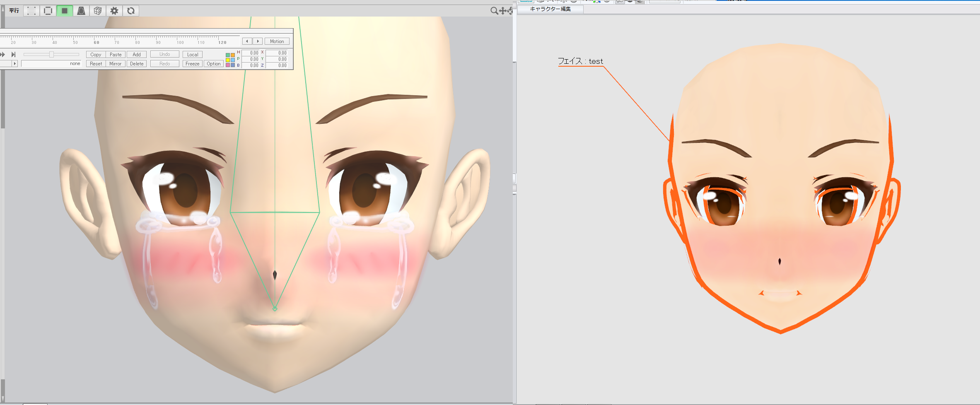
Task: Click the 'フェイス : test' face label
Action: click(580, 61)
